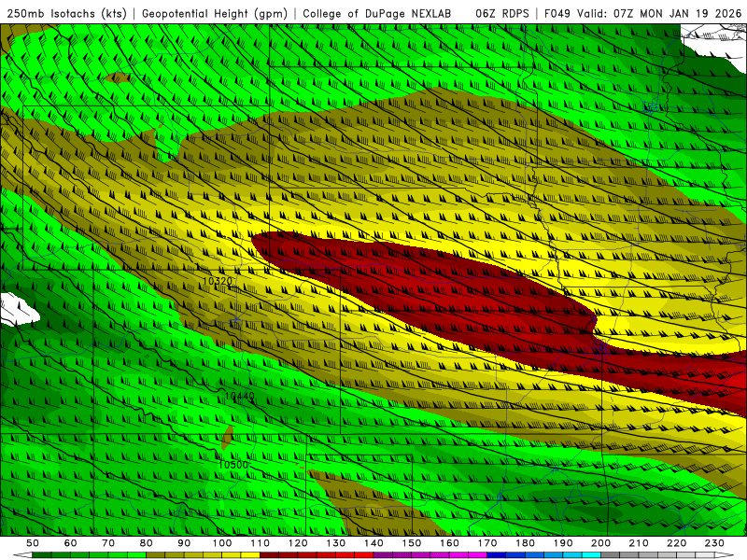Viewport: 747px width, 560px height.
Task: Click the 10440 height contour label
Action: 240,396
